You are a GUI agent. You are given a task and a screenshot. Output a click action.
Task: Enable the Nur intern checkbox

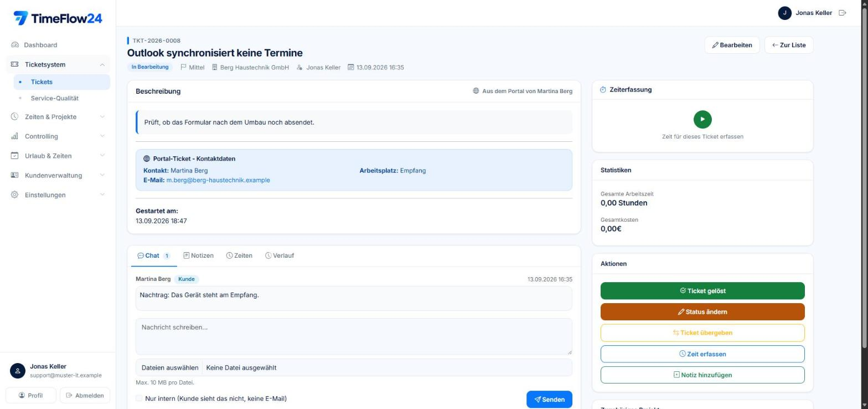pos(139,398)
